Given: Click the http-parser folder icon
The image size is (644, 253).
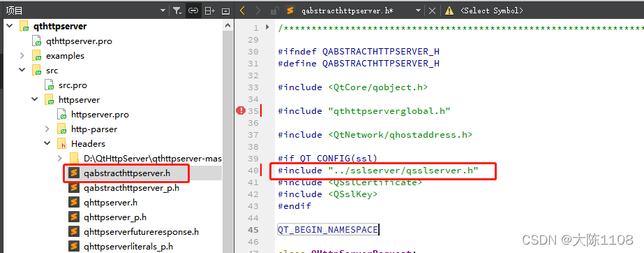Looking at the screenshot, I should [x=62, y=129].
